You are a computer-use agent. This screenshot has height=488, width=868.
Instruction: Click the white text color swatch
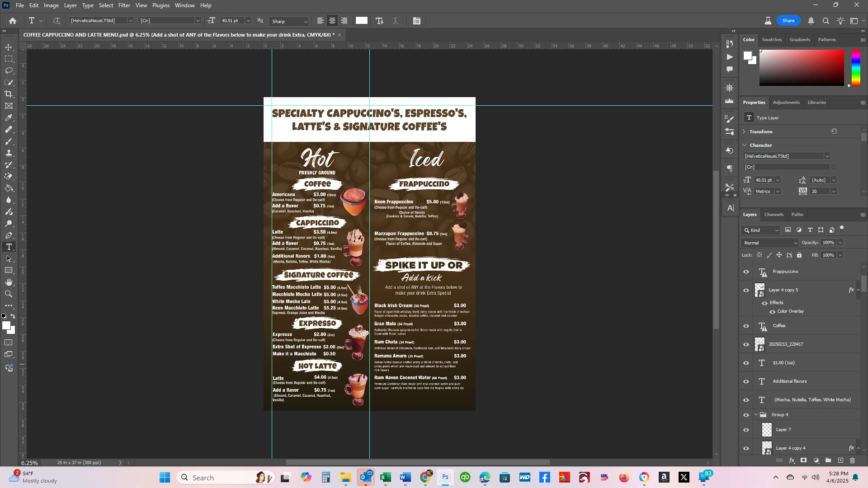pos(362,20)
